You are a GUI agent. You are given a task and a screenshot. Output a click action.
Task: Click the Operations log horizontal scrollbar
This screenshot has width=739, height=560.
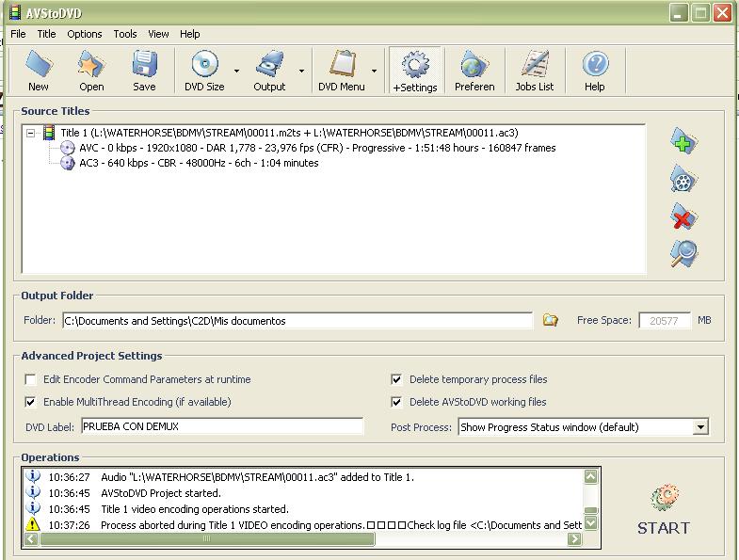coord(207,539)
